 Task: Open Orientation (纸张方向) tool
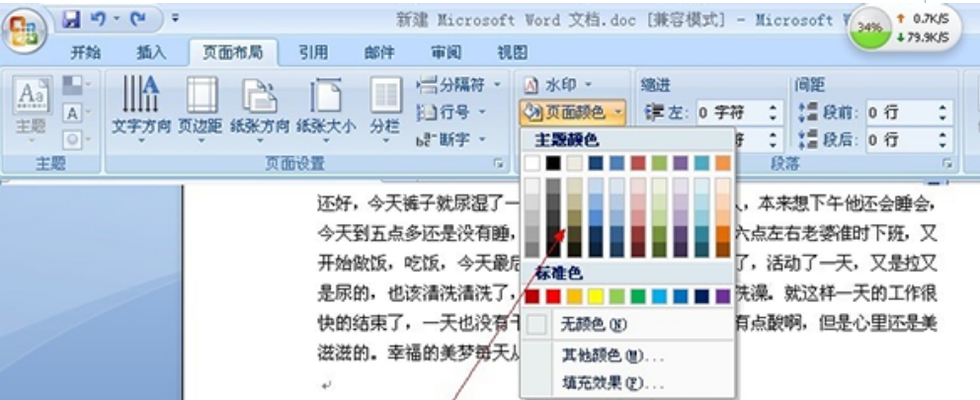click(260, 108)
